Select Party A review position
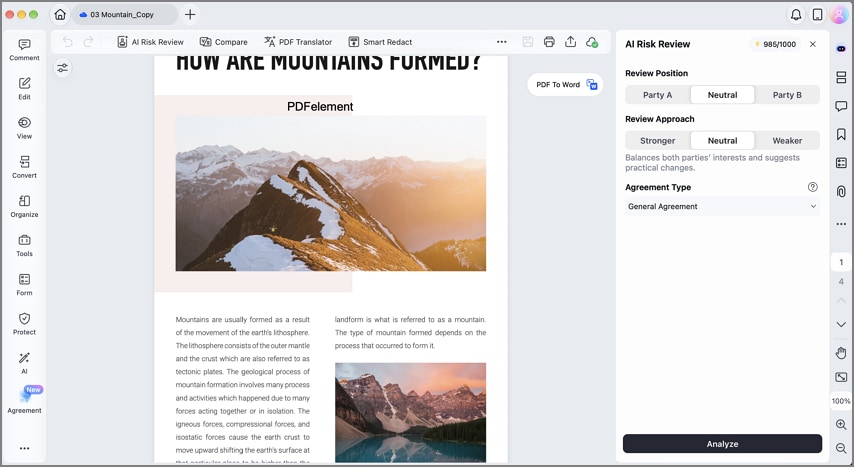This screenshot has height=467, width=854. coord(657,95)
